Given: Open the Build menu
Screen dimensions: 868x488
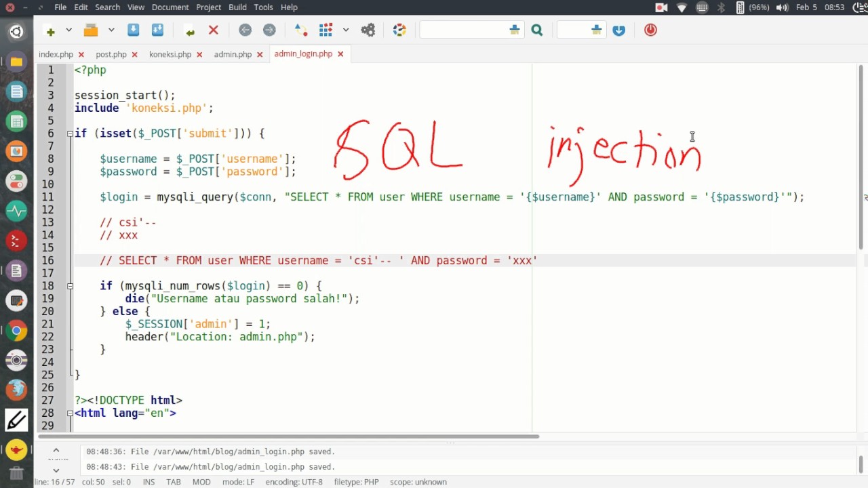Looking at the screenshot, I should click(237, 7).
